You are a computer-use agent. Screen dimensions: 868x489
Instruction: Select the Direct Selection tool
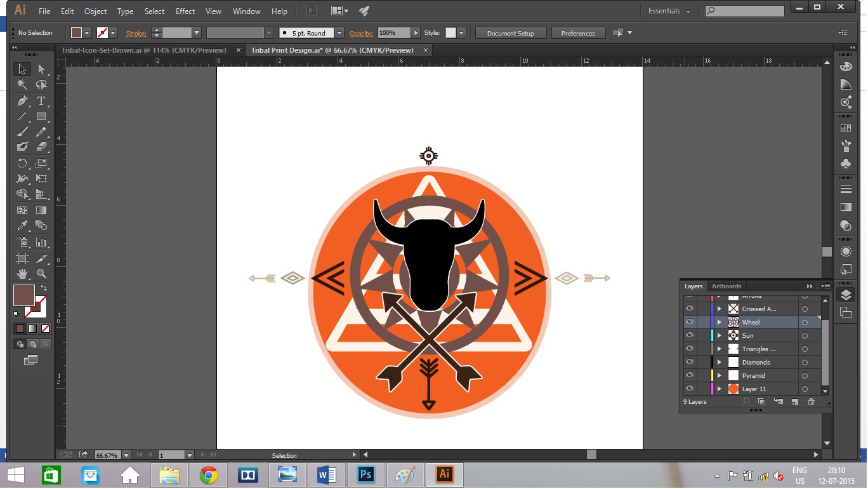tap(41, 69)
